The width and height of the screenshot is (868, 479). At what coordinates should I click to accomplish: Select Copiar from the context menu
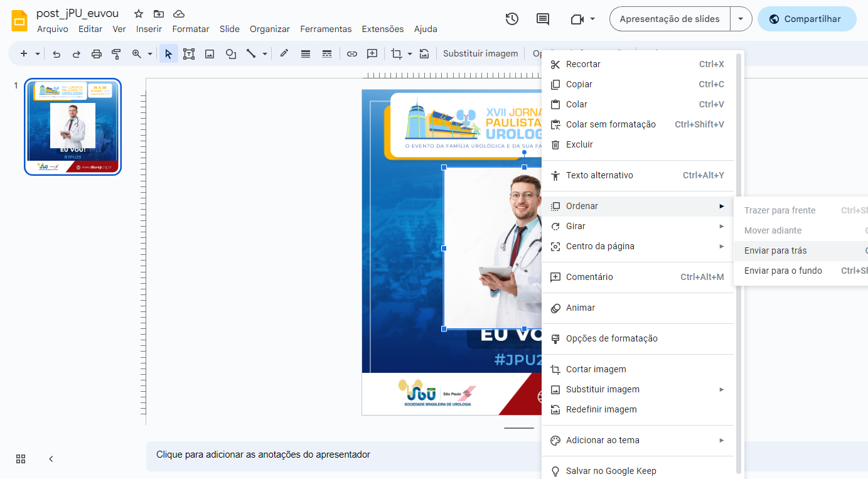pos(579,84)
